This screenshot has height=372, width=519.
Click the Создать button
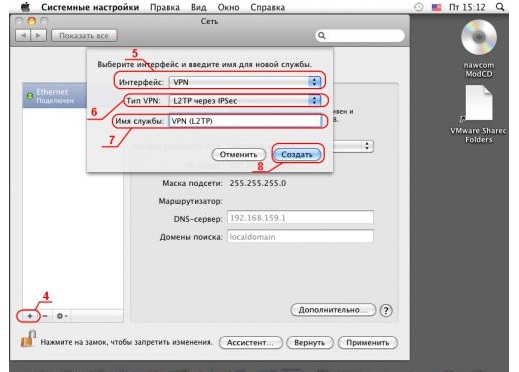click(x=297, y=155)
